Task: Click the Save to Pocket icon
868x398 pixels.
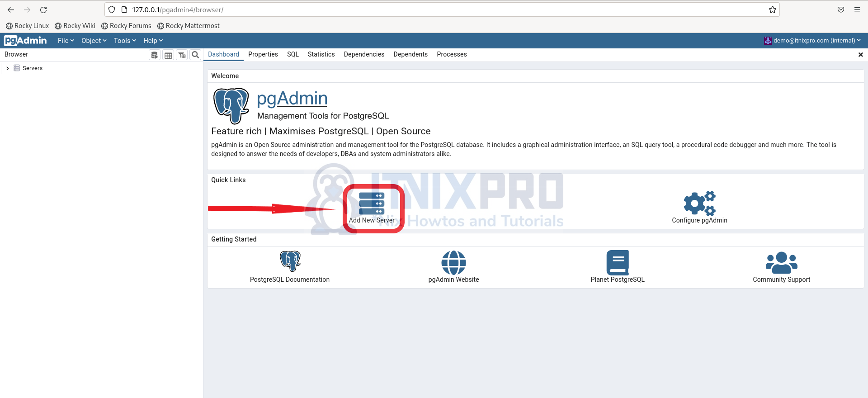Action: tap(841, 9)
